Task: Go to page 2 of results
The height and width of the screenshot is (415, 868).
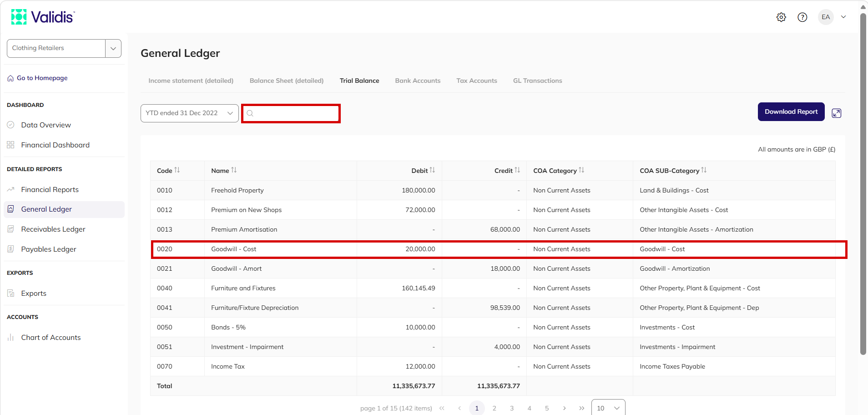Action: [495, 408]
